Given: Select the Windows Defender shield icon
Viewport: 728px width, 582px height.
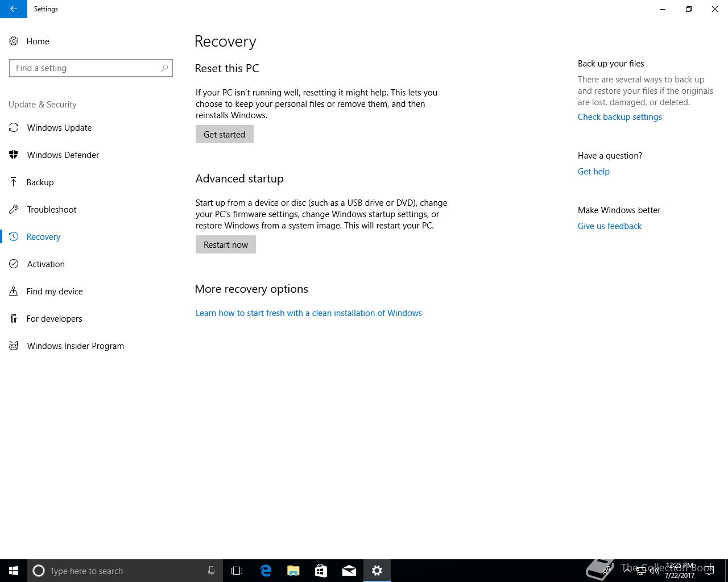Looking at the screenshot, I should click(x=14, y=155).
